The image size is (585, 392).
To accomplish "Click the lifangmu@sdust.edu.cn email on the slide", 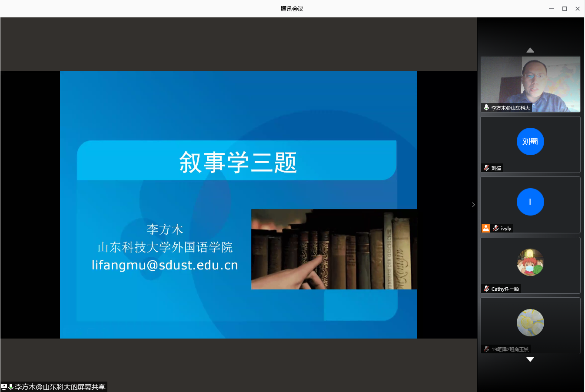I will (x=165, y=265).
